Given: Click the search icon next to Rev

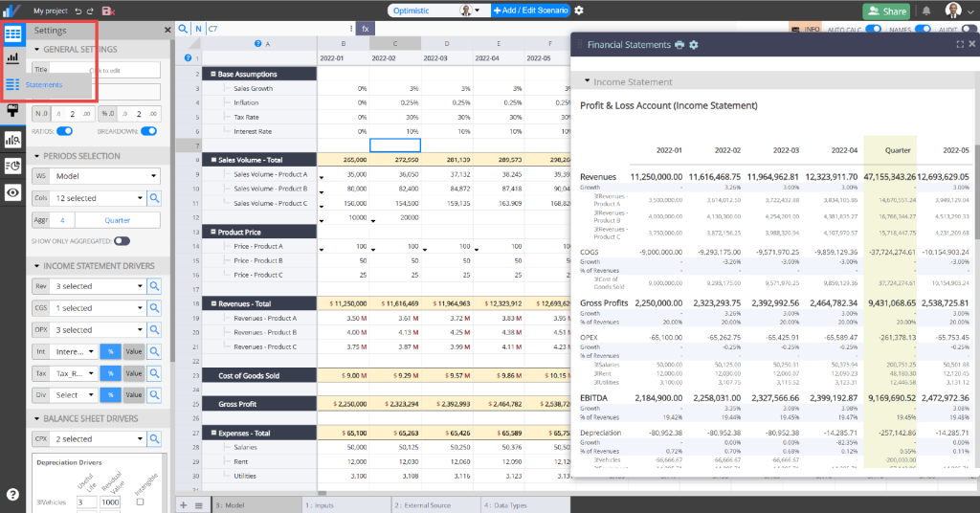Looking at the screenshot, I should [x=154, y=286].
